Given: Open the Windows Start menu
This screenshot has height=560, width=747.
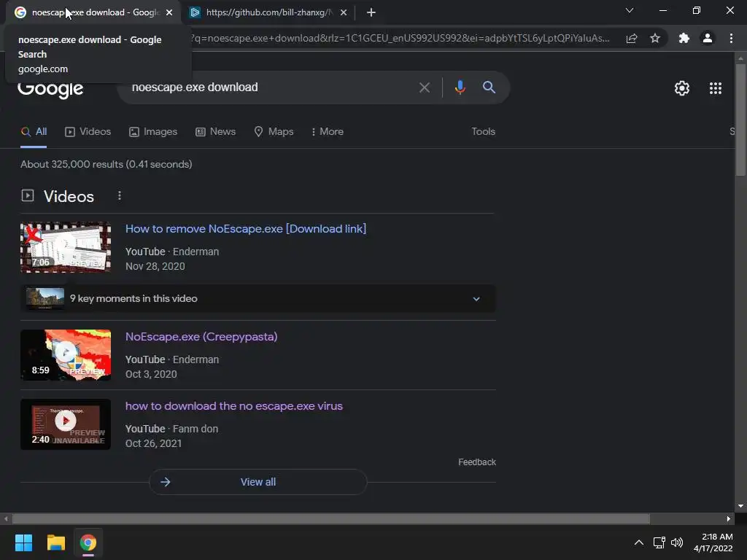Looking at the screenshot, I should [x=23, y=542].
